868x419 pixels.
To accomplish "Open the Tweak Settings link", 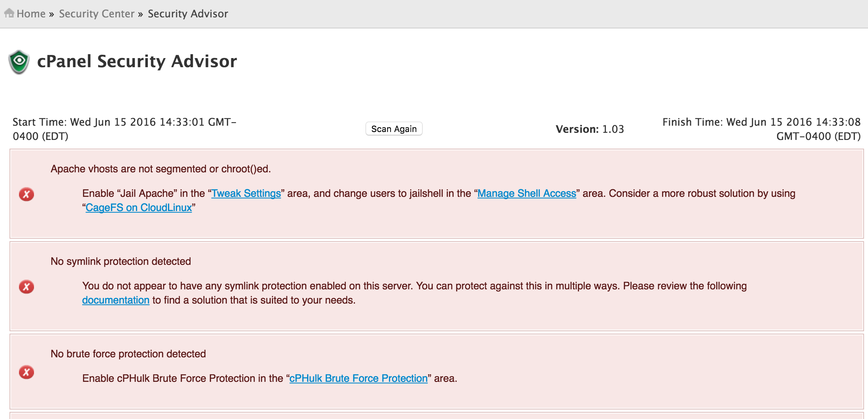I will point(246,193).
